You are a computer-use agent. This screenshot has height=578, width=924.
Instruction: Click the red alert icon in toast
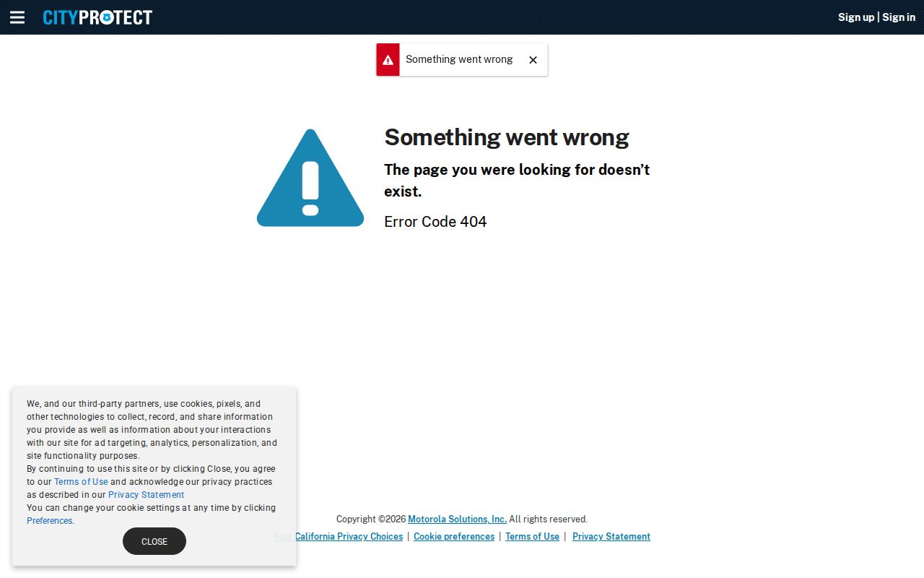click(x=388, y=60)
